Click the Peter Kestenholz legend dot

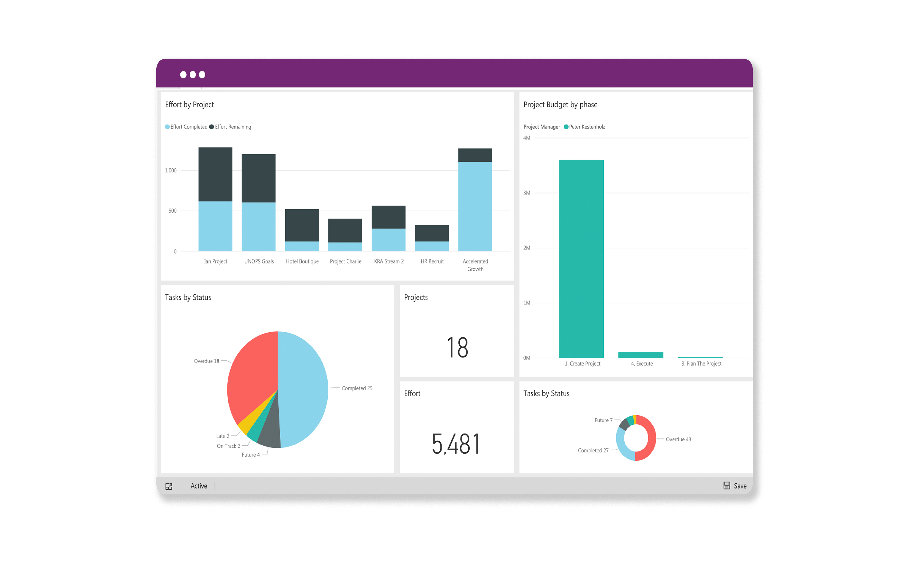click(x=566, y=127)
